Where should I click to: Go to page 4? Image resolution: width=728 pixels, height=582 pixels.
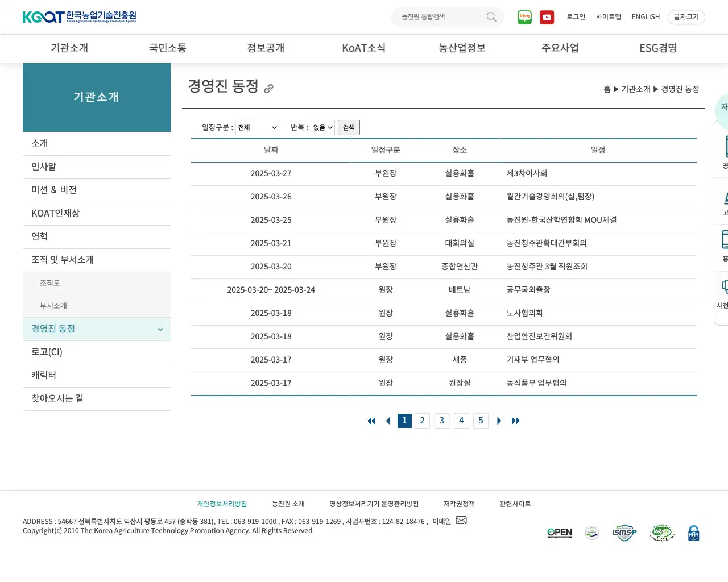tap(461, 421)
